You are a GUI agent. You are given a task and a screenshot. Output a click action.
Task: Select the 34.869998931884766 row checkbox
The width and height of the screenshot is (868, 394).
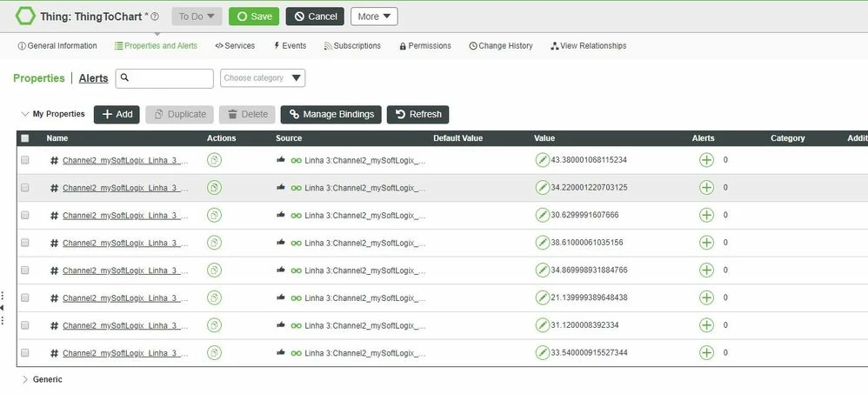[x=25, y=270]
